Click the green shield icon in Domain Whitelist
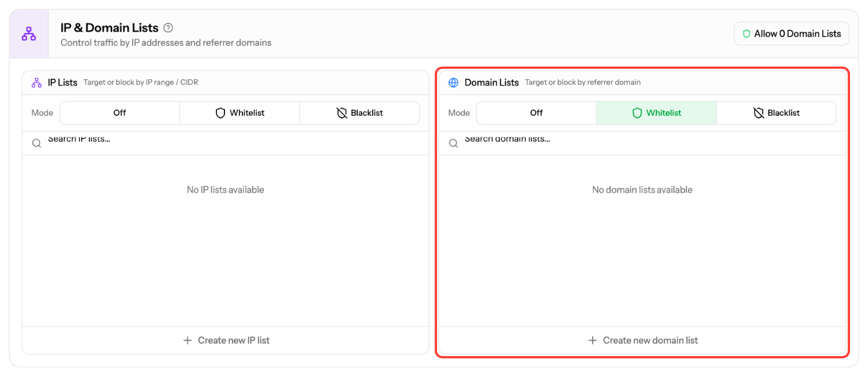 tap(637, 113)
